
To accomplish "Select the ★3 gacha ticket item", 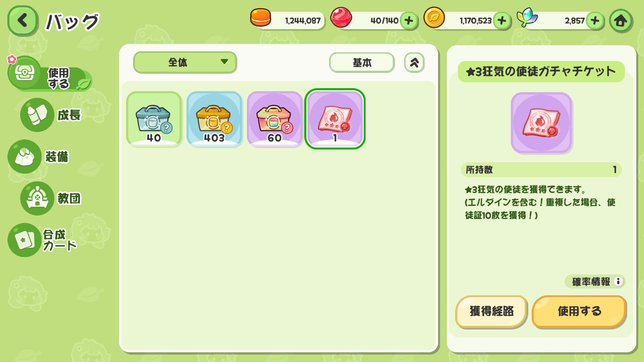I will click(335, 119).
